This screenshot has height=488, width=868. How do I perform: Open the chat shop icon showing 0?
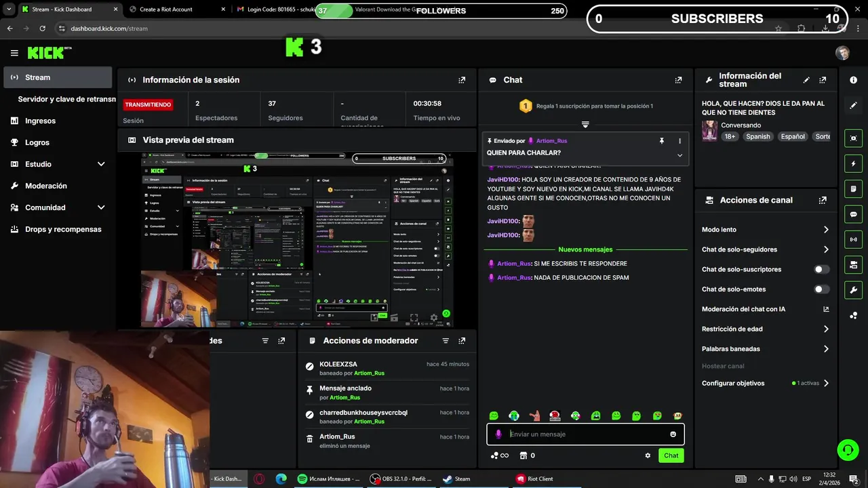pos(527,455)
